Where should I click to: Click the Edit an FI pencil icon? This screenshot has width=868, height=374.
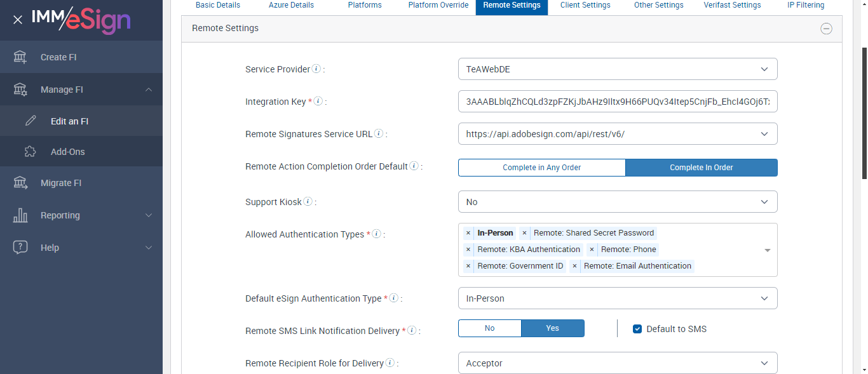coord(31,121)
